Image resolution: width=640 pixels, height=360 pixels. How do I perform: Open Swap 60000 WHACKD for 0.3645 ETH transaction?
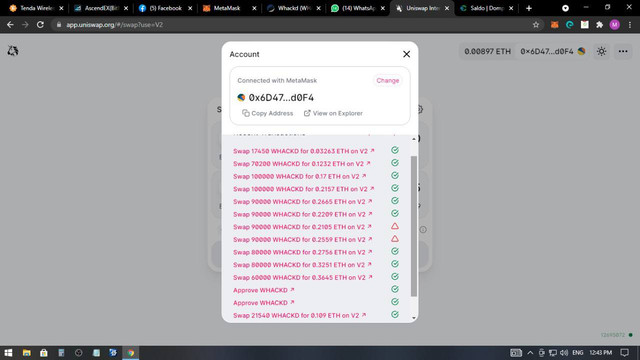point(302,278)
